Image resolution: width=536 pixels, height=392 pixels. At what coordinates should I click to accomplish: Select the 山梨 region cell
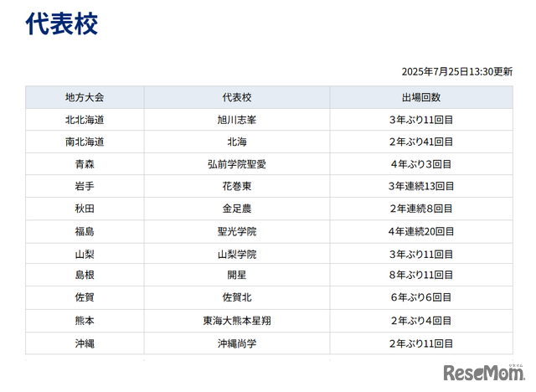pyautogui.click(x=85, y=254)
